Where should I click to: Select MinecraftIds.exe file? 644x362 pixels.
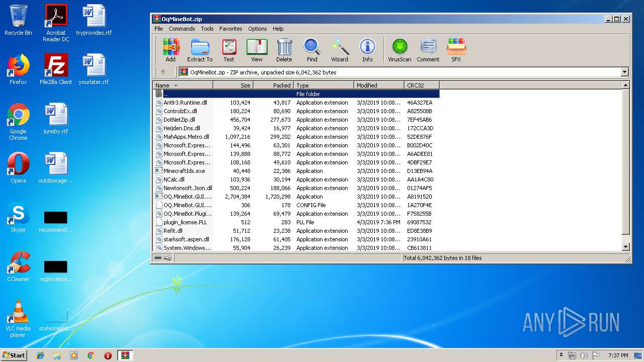296,171
